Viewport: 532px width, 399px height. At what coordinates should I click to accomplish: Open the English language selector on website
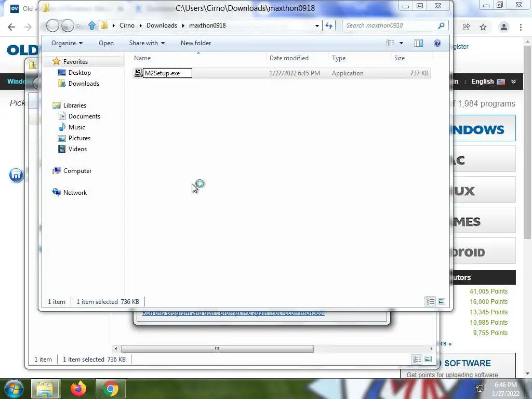click(493, 82)
